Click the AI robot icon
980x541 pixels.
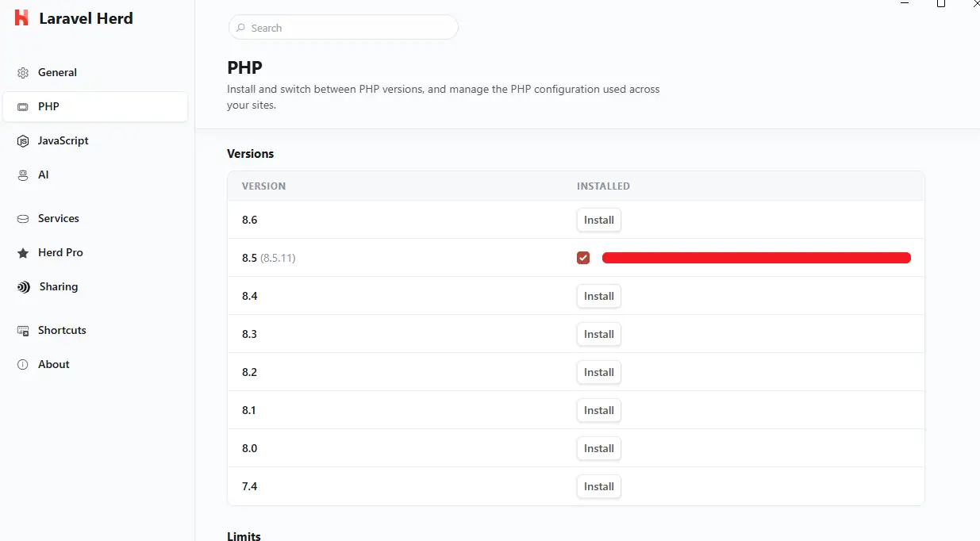pos(23,175)
